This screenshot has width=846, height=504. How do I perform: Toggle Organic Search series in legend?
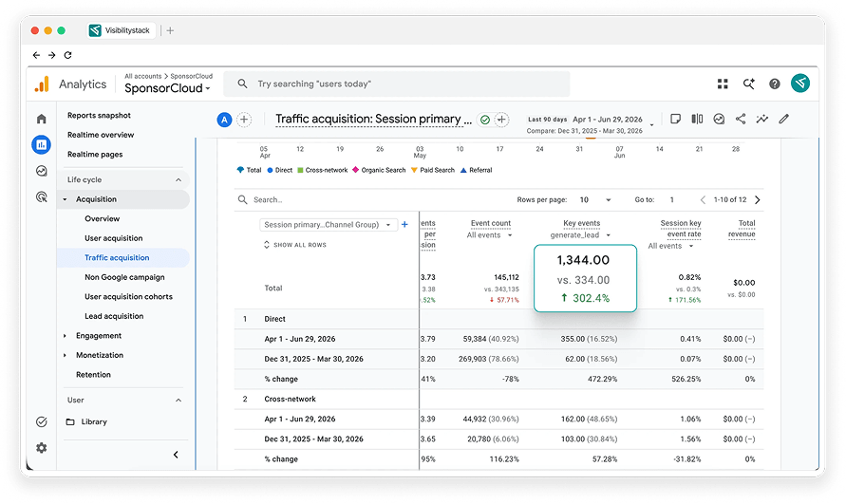pos(379,170)
